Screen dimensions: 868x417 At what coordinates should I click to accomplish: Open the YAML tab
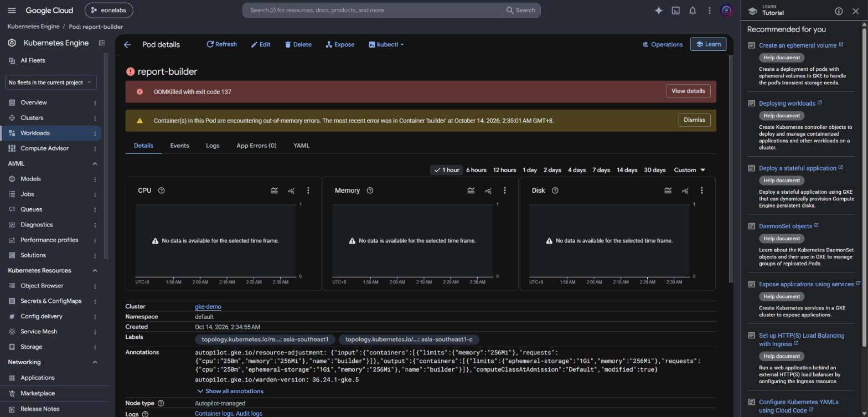[x=301, y=146]
